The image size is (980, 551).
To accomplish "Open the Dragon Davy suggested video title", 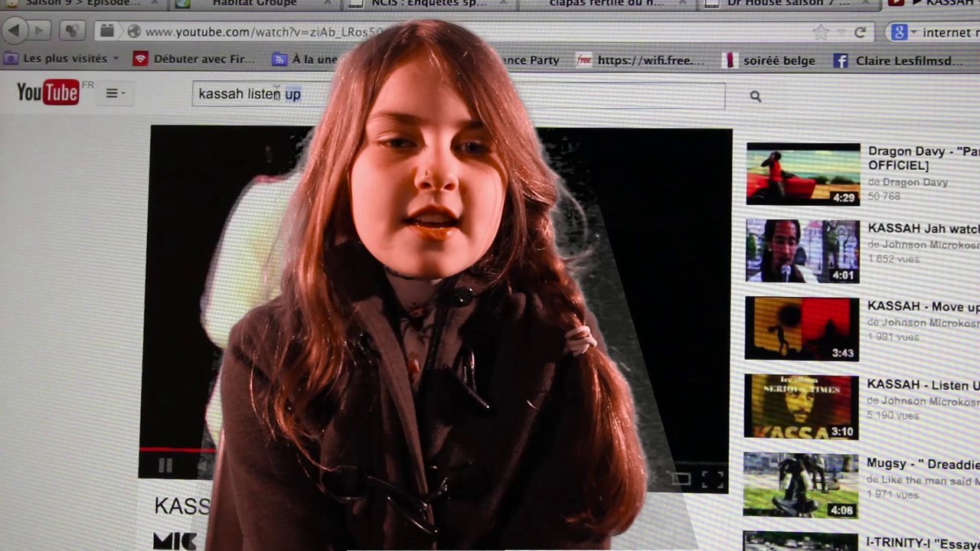I will [x=924, y=158].
